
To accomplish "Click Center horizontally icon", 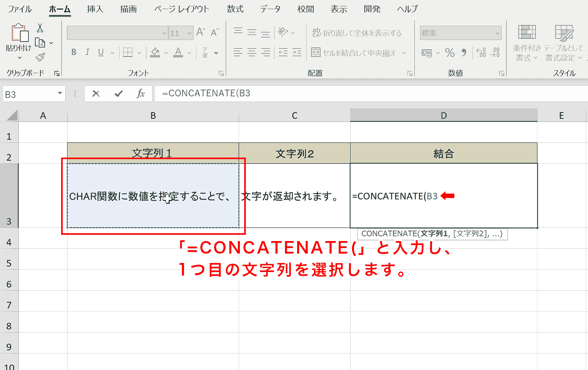I will point(252,52).
